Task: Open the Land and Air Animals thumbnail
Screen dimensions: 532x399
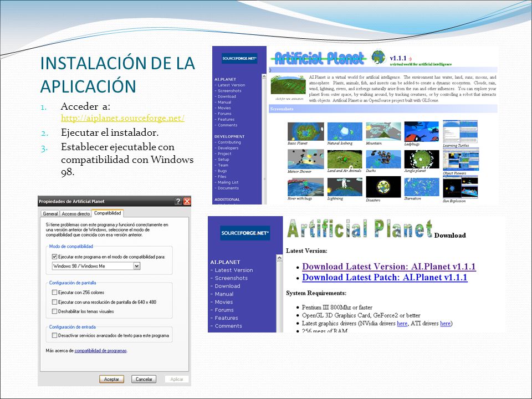Action: (345, 159)
